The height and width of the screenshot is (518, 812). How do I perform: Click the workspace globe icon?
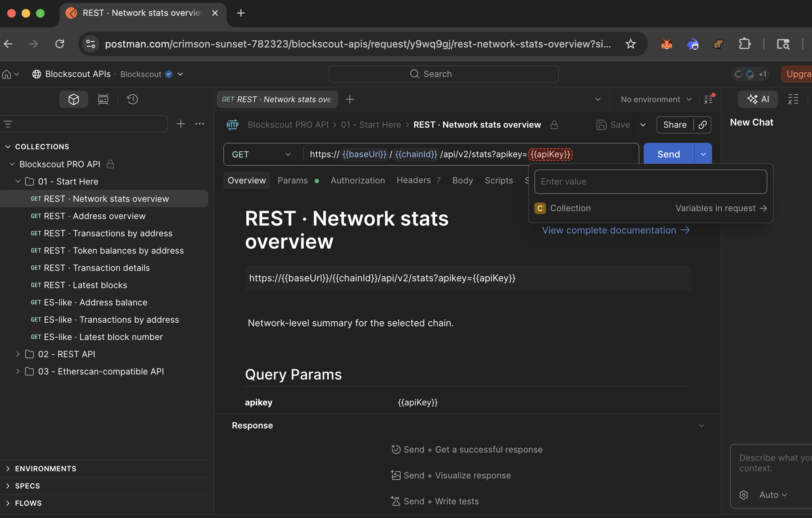[37, 74]
